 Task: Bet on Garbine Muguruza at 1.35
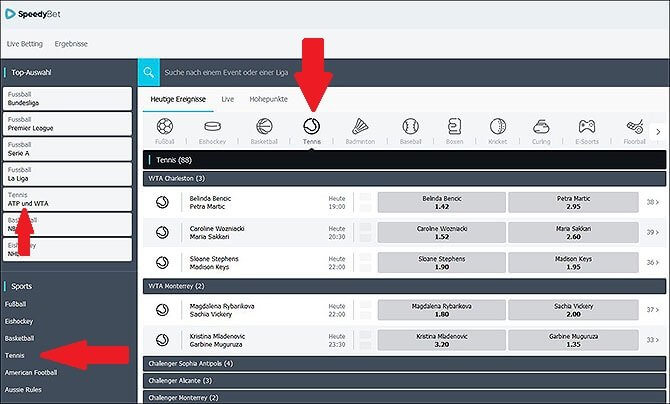573,340
